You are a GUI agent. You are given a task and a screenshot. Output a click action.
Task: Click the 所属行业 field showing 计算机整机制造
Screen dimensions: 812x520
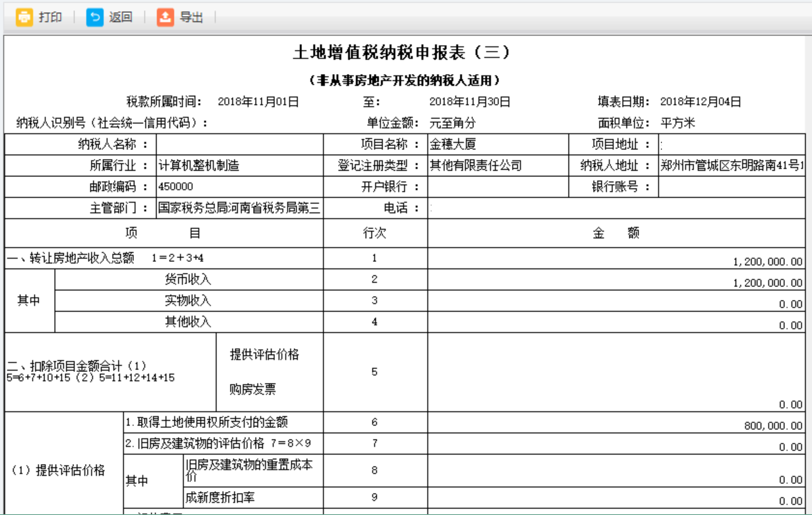tap(240, 166)
